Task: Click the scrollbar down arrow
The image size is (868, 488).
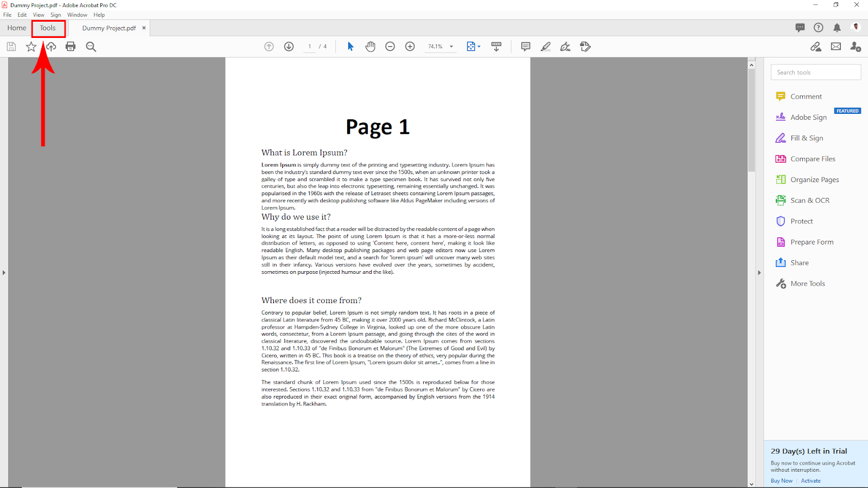Action: coord(751,484)
